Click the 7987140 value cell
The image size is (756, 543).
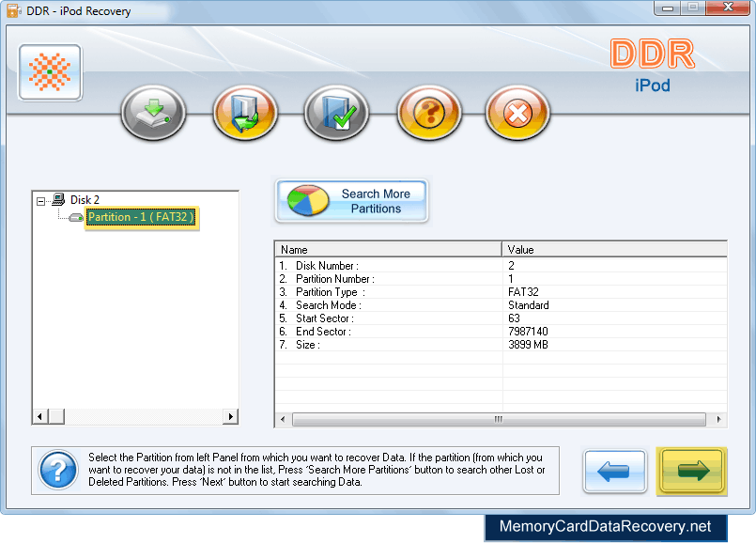coord(528,332)
